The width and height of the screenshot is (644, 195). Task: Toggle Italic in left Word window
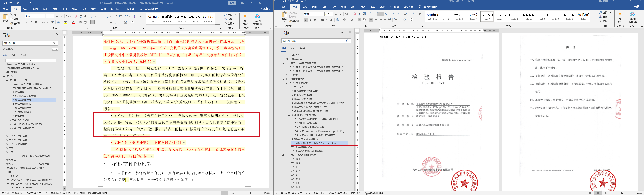click(x=31, y=22)
